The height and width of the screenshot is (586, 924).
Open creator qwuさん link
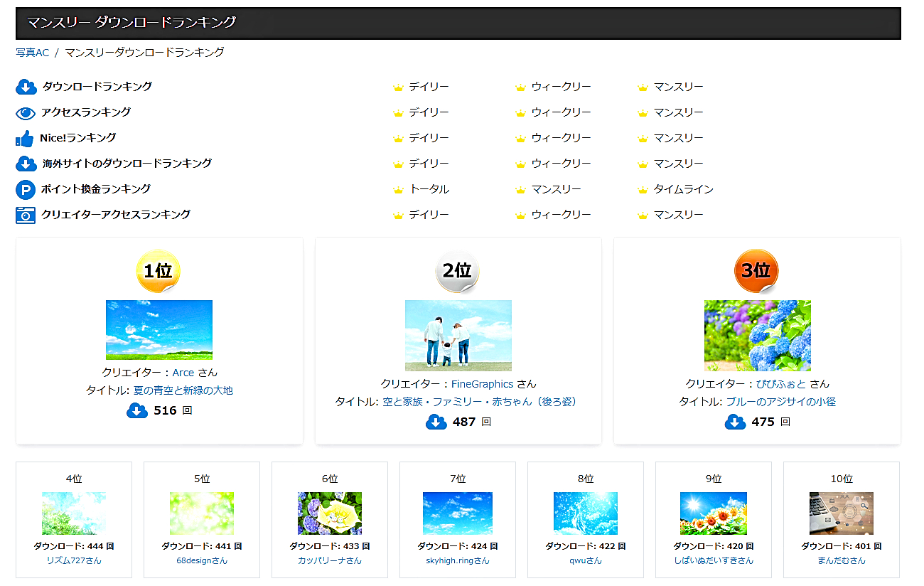[x=586, y=560]
